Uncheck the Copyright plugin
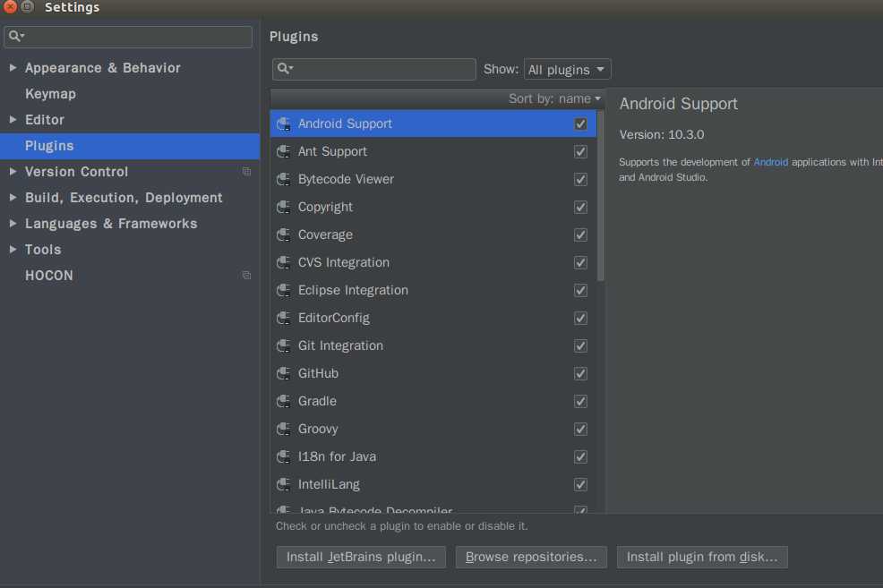The image size is (883, 588). pyautogui.click(x=580, y=207)
